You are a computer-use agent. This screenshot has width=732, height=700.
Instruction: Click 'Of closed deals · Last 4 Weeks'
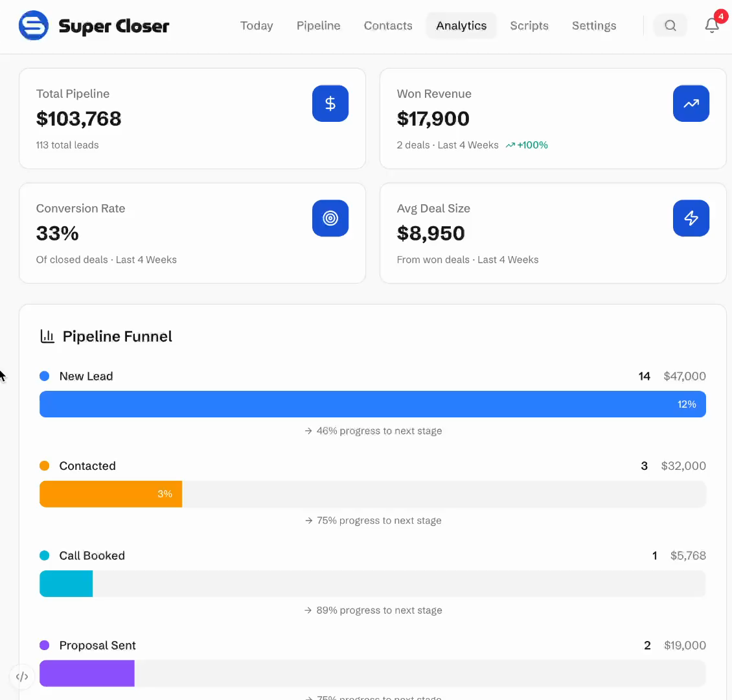coord(106,260)
